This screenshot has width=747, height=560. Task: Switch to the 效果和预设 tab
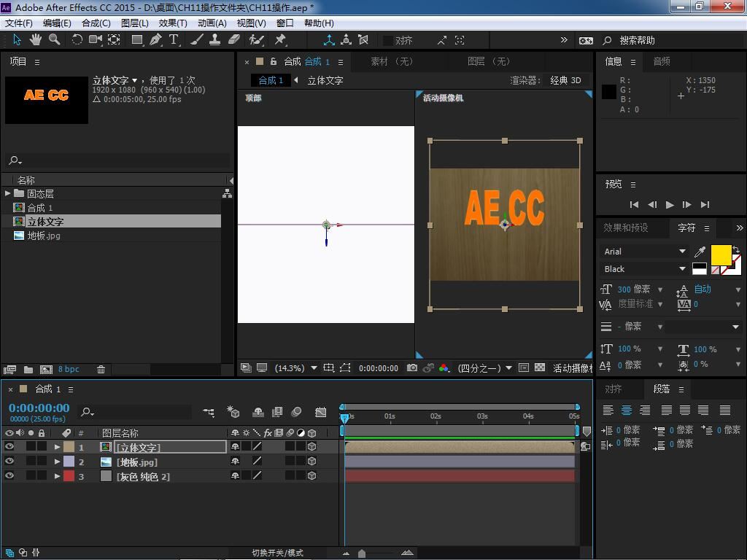click(x=625, y=228)
